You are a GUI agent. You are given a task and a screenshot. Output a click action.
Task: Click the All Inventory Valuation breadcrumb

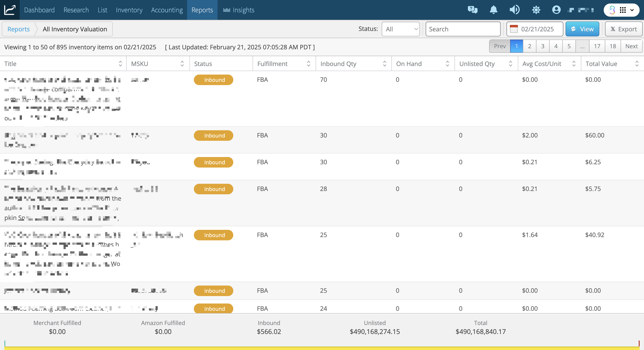click(x=75, y=29)
